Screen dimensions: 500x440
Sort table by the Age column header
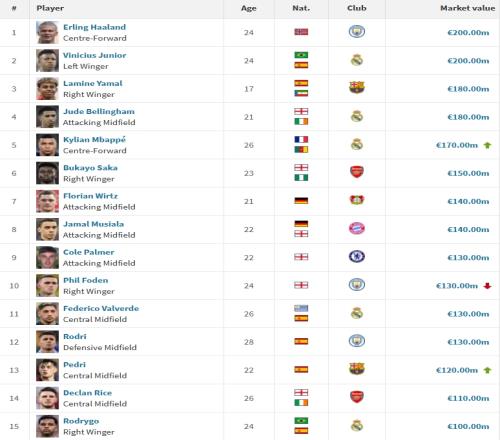point(249,9)
